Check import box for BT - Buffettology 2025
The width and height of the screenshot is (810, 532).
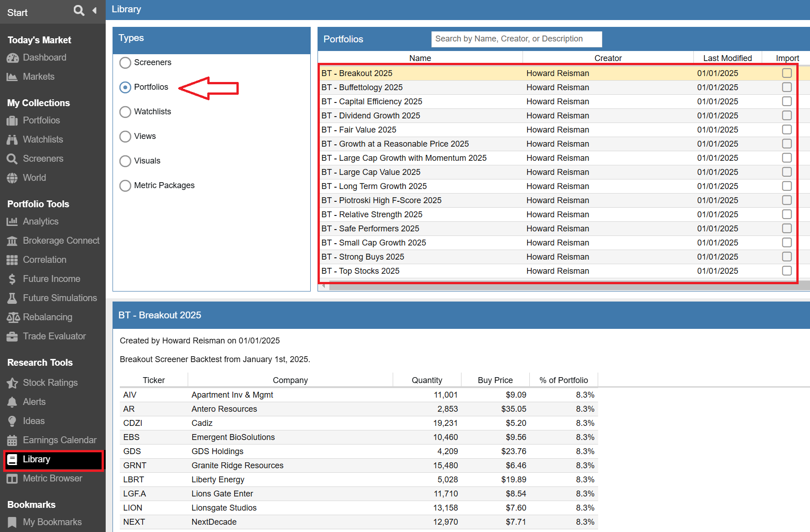point(787,87)
